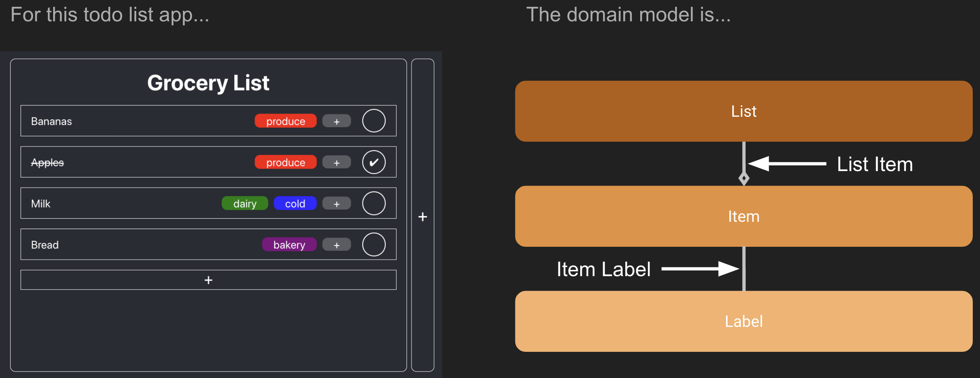Select the Bread item text
Screen dimensions: 980x378
coord(45,245)
